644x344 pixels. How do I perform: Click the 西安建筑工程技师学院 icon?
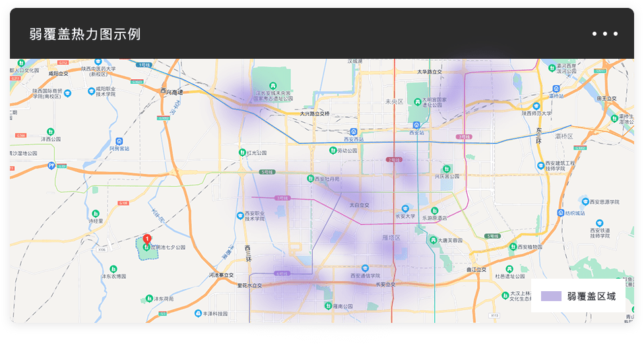pos(540,166)
